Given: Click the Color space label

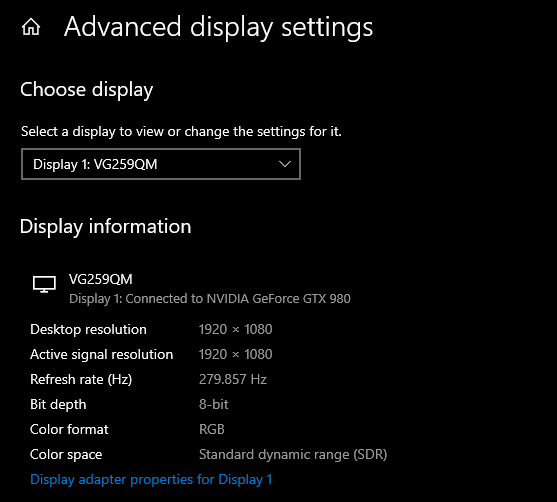Looking at the screenshot, I should 66,454.
